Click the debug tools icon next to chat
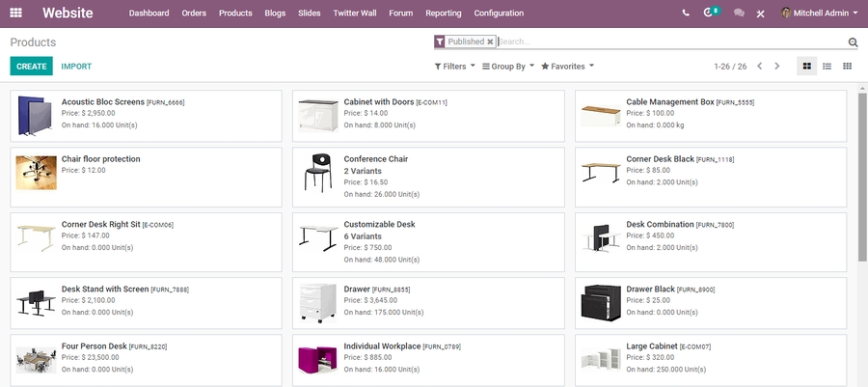Image resolution: width=868 pixels, height=387 pixels. 761,14
